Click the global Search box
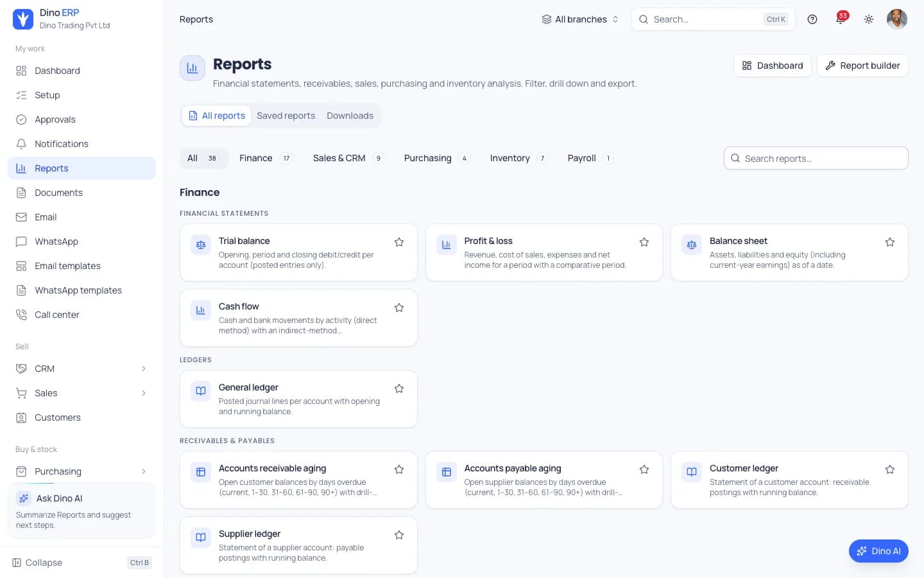 714,19
